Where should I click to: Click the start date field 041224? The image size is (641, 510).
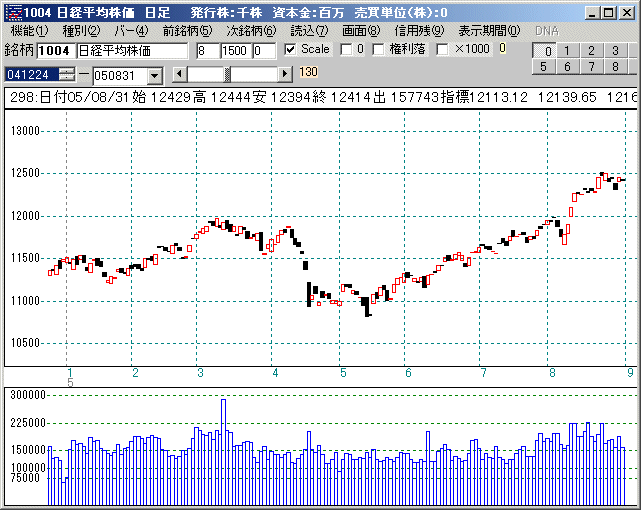[x=32, y=75]
